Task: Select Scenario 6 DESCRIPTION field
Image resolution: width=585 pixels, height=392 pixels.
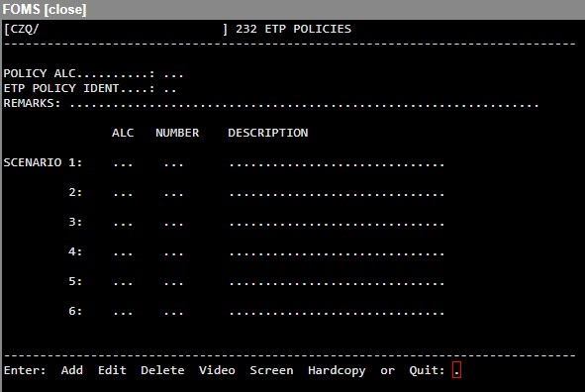Action: pos(337,312)
